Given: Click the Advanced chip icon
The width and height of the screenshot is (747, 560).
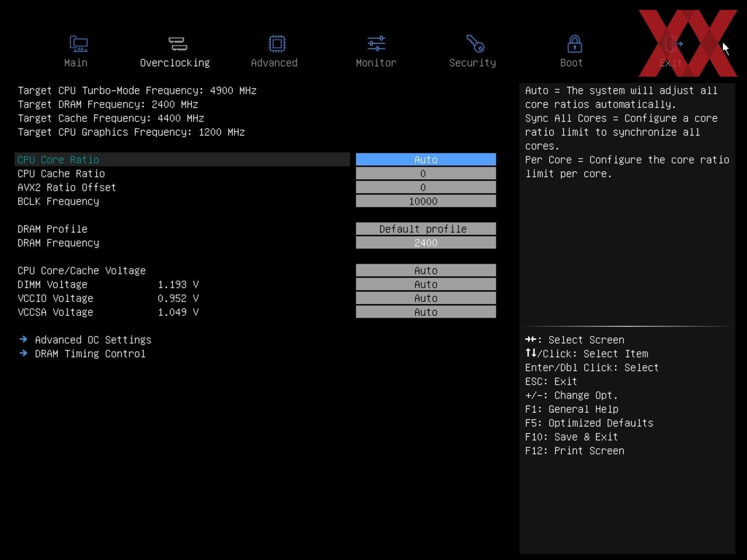Looking at the screenshot, I should [277, 44].
